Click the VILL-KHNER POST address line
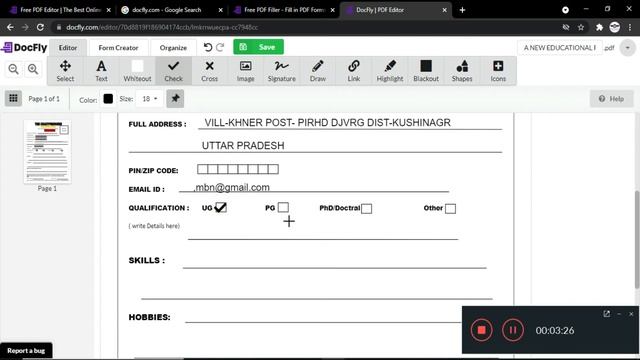 [327, 122]
